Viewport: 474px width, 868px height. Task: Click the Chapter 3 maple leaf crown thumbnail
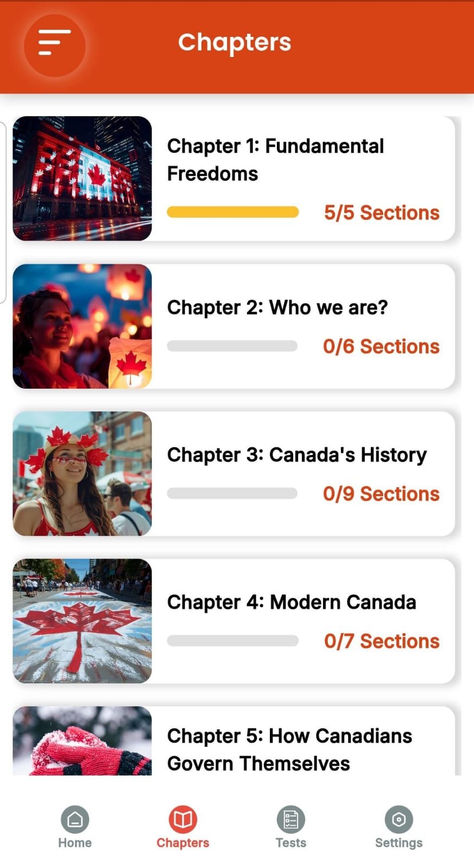tap(83, 474)
